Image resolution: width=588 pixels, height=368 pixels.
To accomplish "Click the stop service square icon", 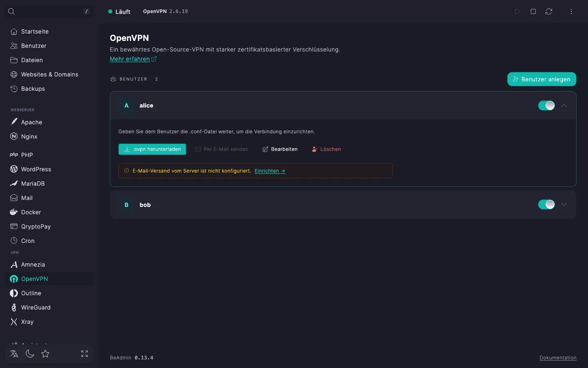I will point(533,11).
